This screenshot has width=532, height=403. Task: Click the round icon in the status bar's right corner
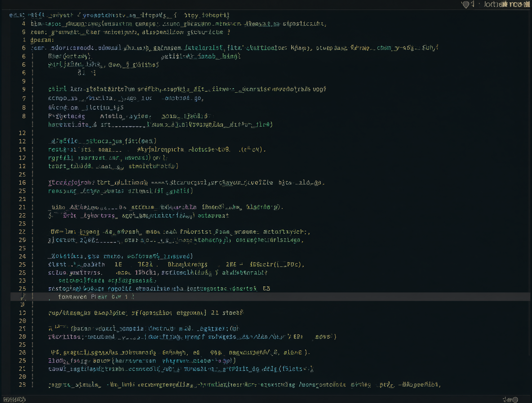pos(515,399)
